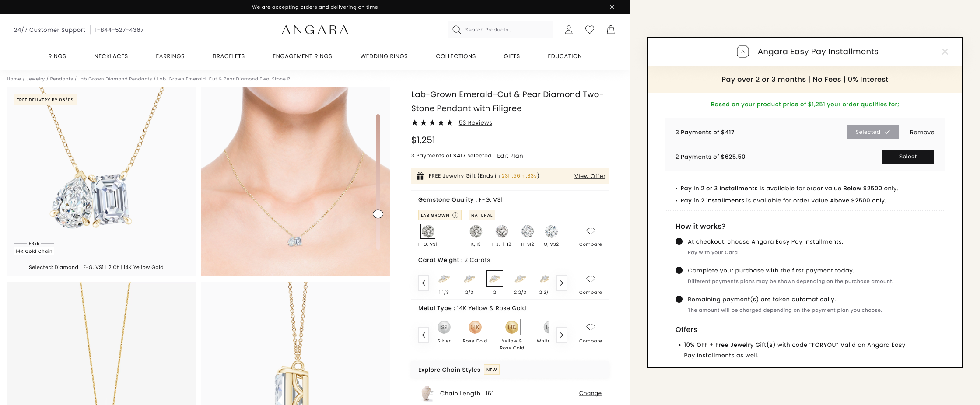
Task: Open the user account icon
Action: click(569, 30)
